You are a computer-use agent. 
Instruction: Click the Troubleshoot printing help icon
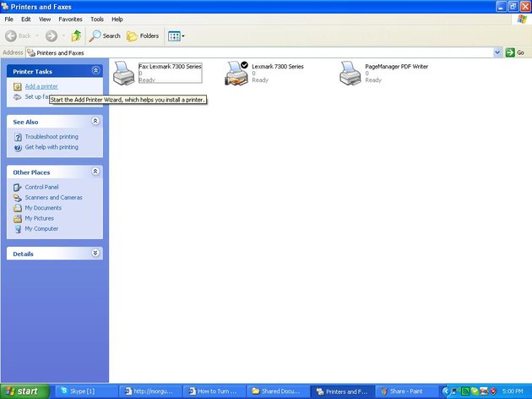coord(18,137)
